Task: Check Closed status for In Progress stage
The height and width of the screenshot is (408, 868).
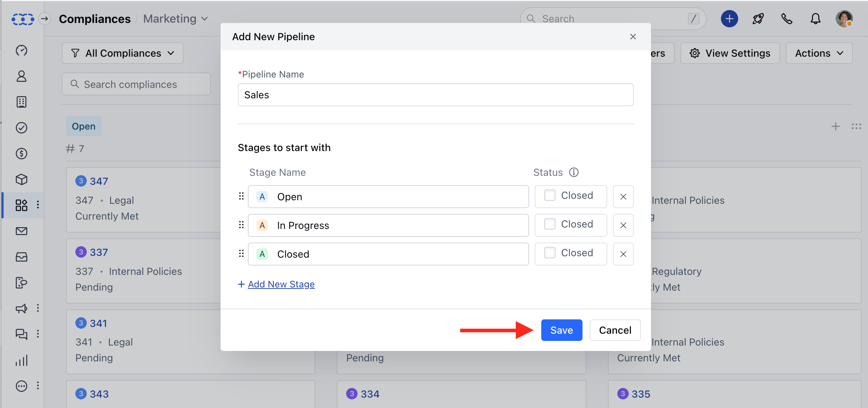Action: pyautogui.click(x=550, y=224)
